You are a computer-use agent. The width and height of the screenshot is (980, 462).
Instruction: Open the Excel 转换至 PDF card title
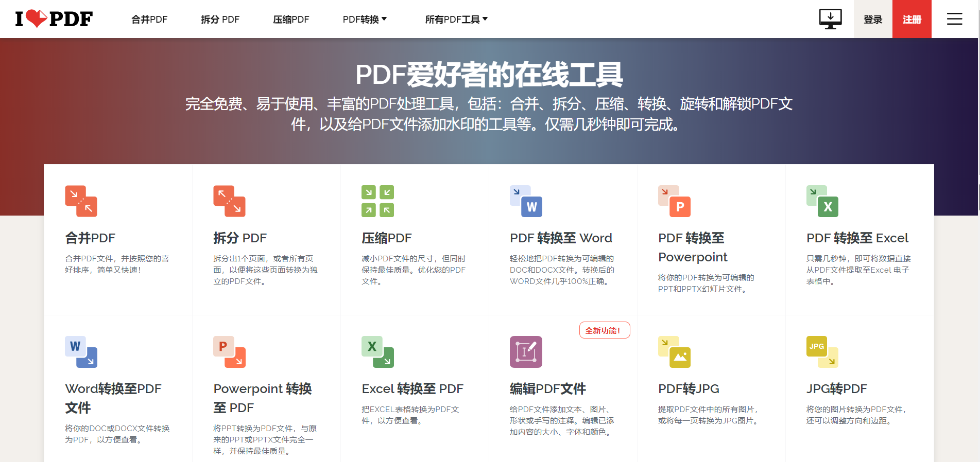412,389
